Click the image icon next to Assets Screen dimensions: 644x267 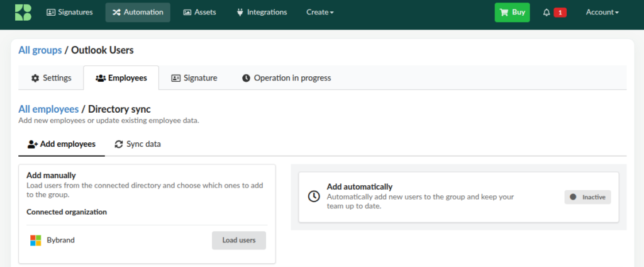click(187, 13)
